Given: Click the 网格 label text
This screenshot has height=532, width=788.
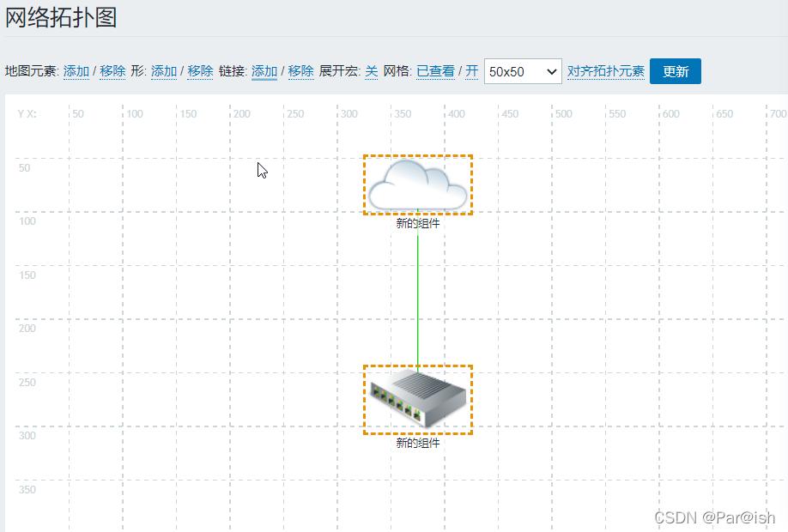Looking at the screenshot, I should [396, 71].
